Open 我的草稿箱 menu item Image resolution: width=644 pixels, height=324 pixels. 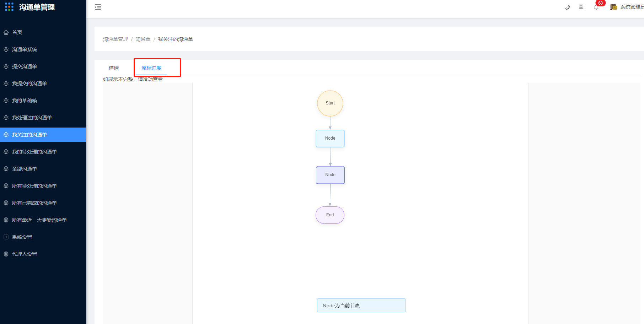pos(43,101)
